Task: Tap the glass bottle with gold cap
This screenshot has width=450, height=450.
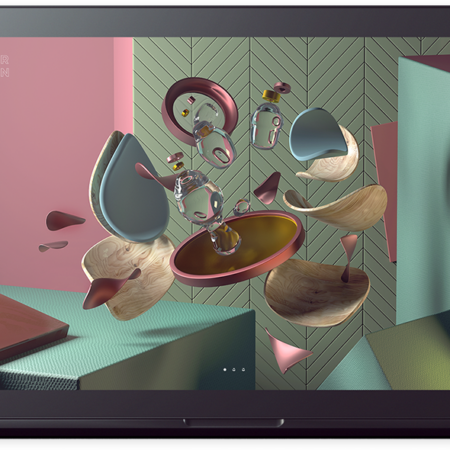Action: click(267, 122)
